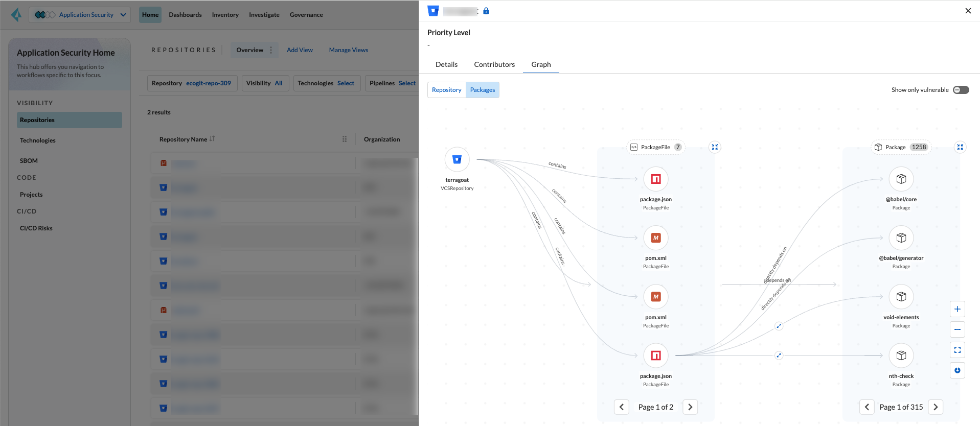
Task: Open the Dashboards menu
Action: click(x=185, y=15)
